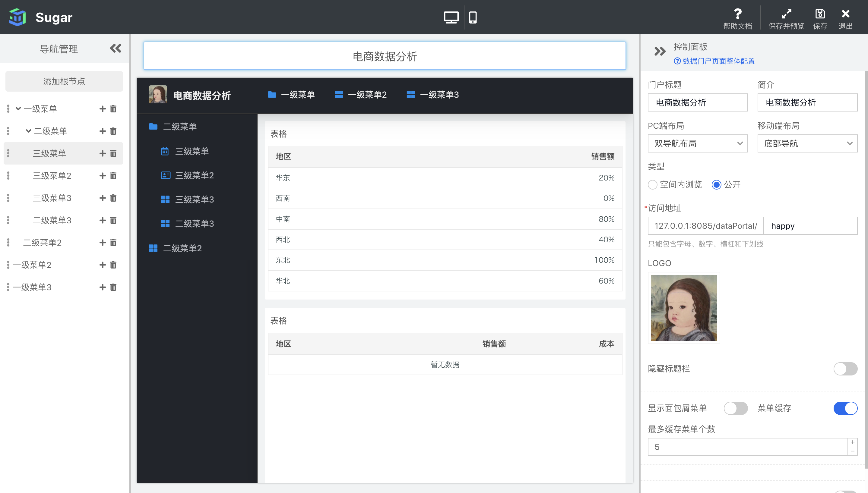
Task: Open the PC端布局 双导航布局 dropdown
Action: coord(698,143)
